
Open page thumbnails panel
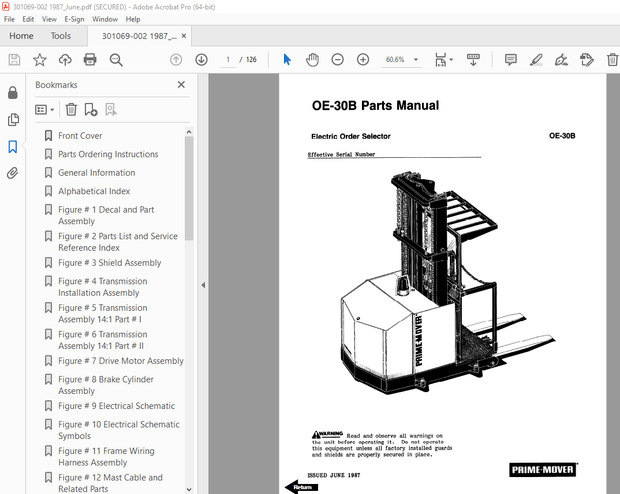tap(13, 119)
